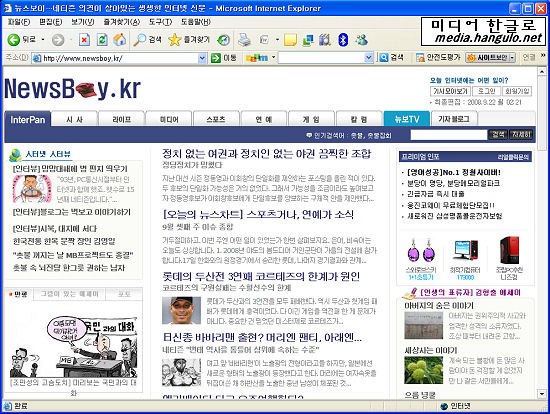Click the blue Bluetooth toolbar icon

343,40
